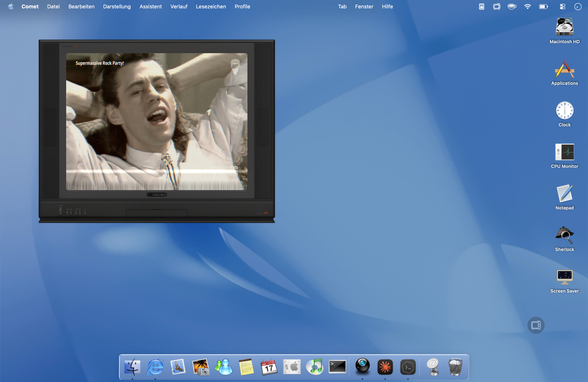Image resolution: width=588 pixels, height=382 pixels.
Task: Open the Wi-Fi status menu
Action: coord(527,6)
